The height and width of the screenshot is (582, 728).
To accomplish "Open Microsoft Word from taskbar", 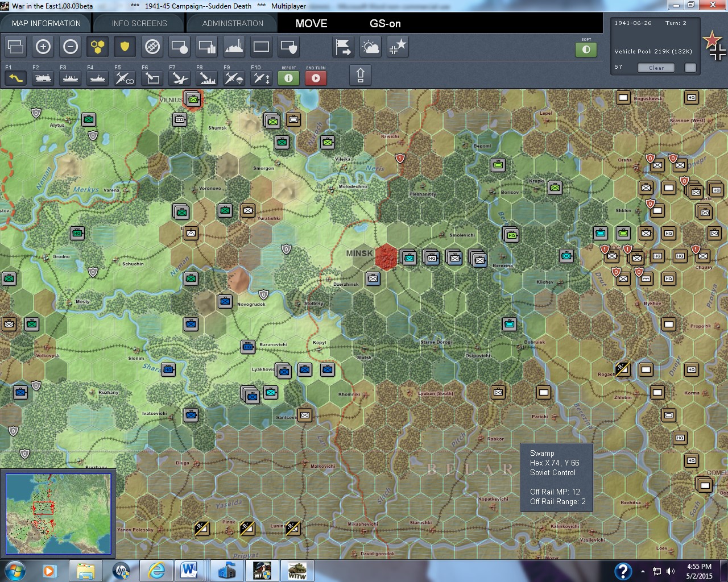I will 189,571.
